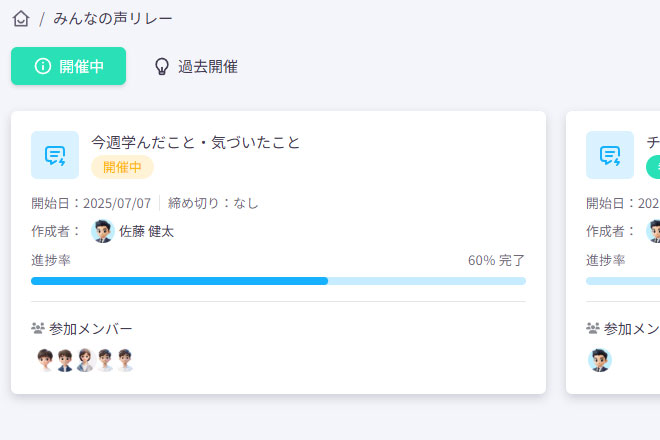This screenshot has width=660, height=440.
Task: Click the lightbulb icon beside 過去開催
Action: point(162,67)
